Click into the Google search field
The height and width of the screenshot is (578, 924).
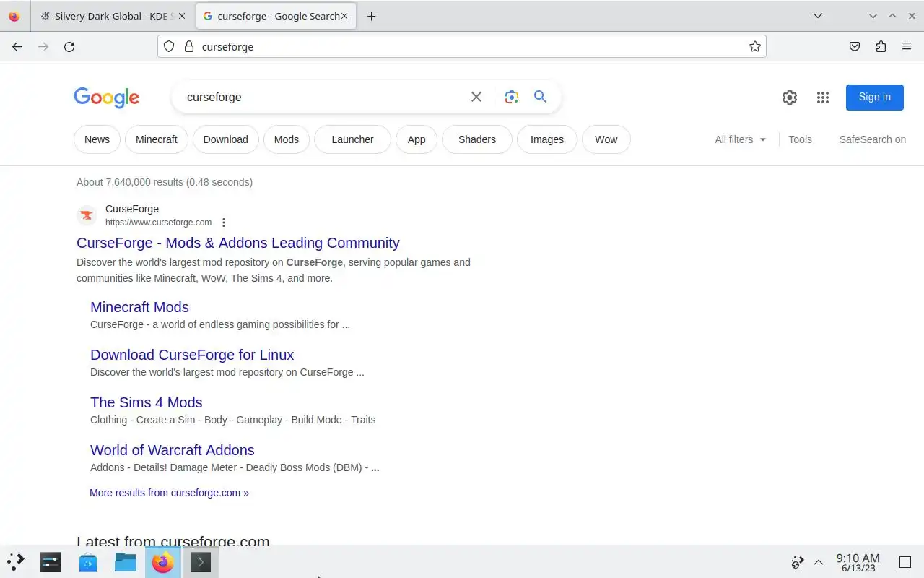321,97
